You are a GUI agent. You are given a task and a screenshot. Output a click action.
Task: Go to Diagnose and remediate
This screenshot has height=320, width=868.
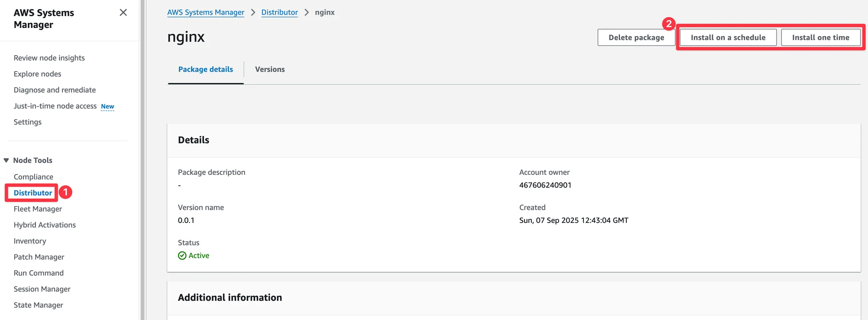pyautogui.click(x=55, y=90)
